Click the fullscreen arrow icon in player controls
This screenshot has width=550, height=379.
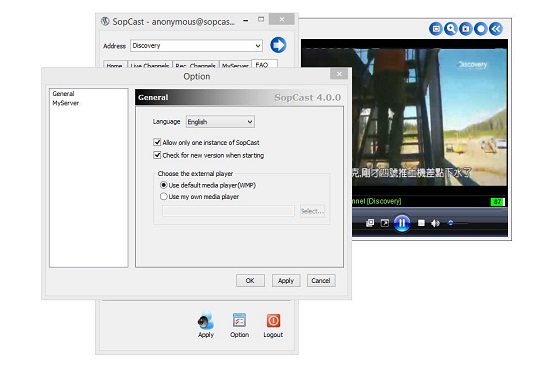pos(385,223)
